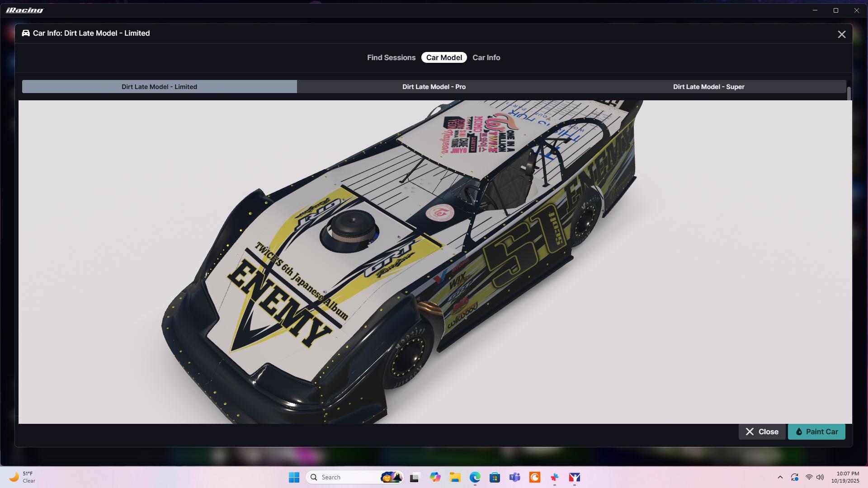868x488 pixels.
Task: Open Crunchyroll from the taskbar
Action: click(x=535, y=477)
